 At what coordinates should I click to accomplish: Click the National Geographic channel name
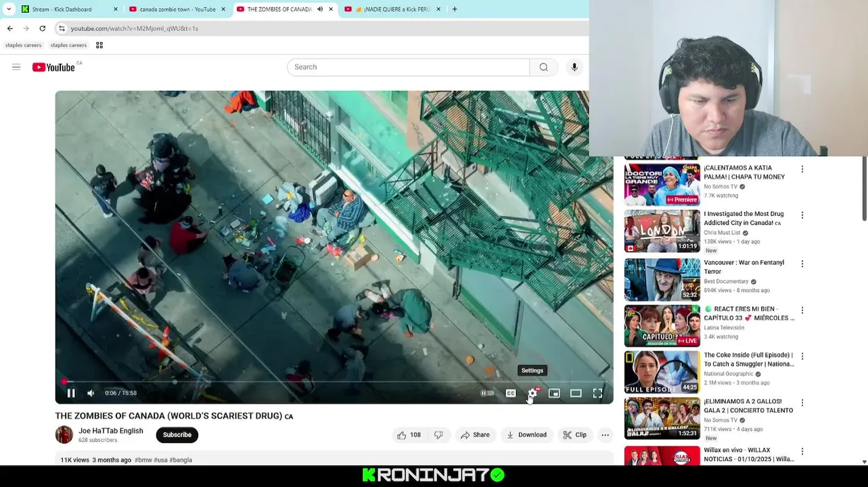(x=729, y=374)
